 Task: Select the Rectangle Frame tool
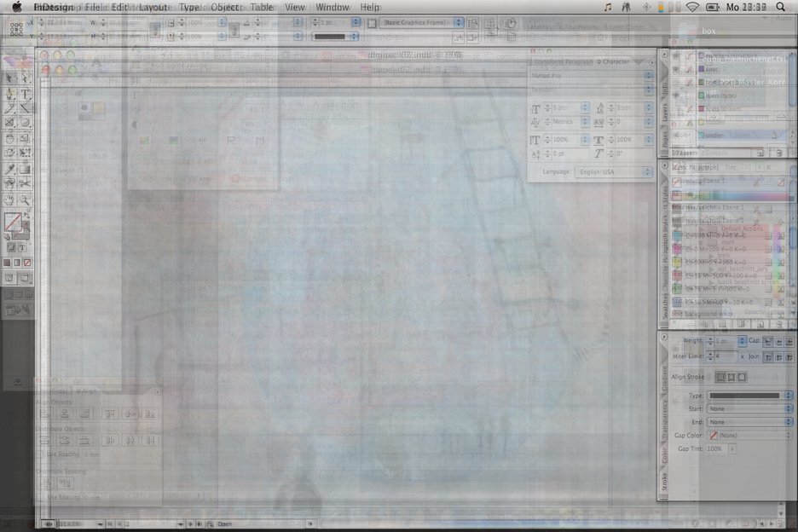pos(10,124)
